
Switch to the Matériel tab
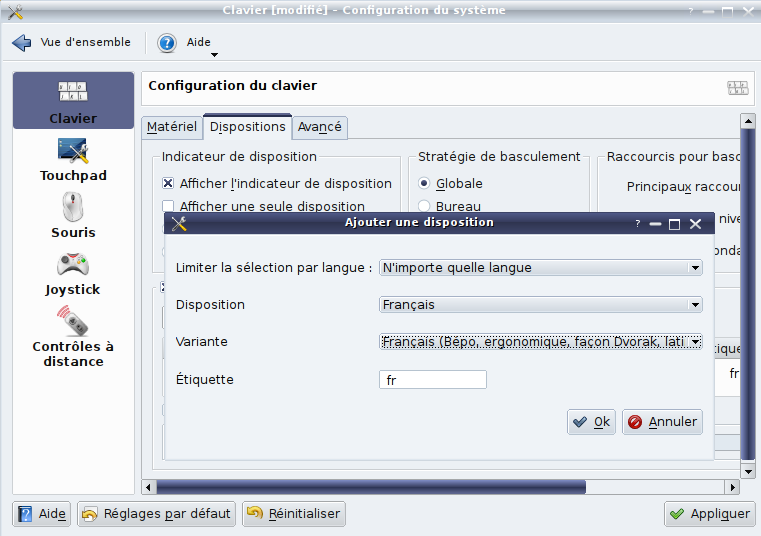tap(172, 127)
